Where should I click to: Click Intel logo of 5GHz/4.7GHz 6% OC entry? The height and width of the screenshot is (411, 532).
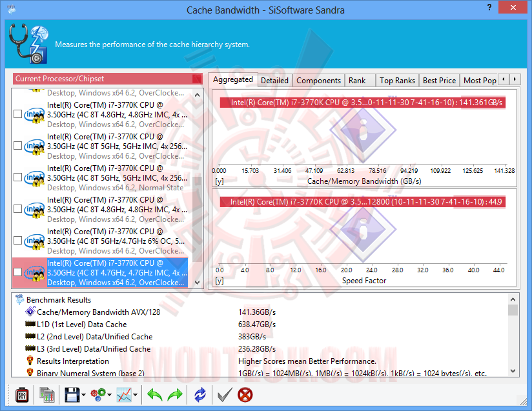(34, 241)
